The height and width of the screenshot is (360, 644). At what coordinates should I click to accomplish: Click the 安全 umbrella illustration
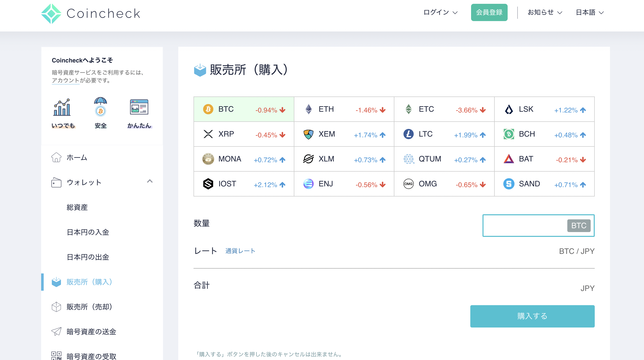[101, 107]
